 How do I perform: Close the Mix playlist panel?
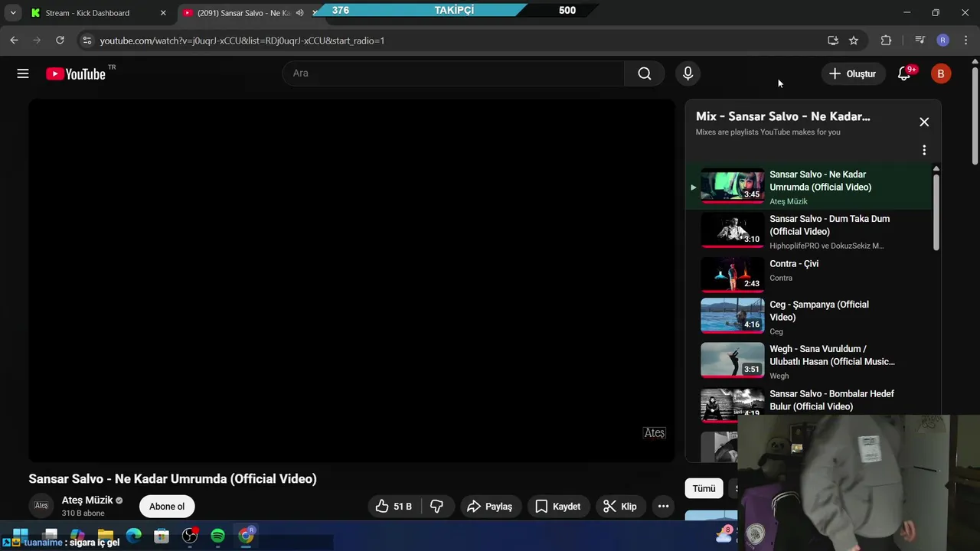click(x=924, y=122)
